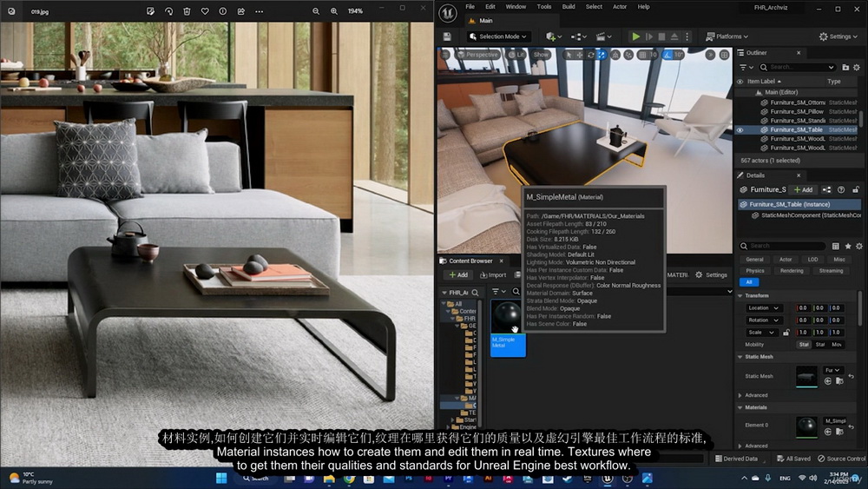Click Import in Content Browser

click(x=493, y=274)
